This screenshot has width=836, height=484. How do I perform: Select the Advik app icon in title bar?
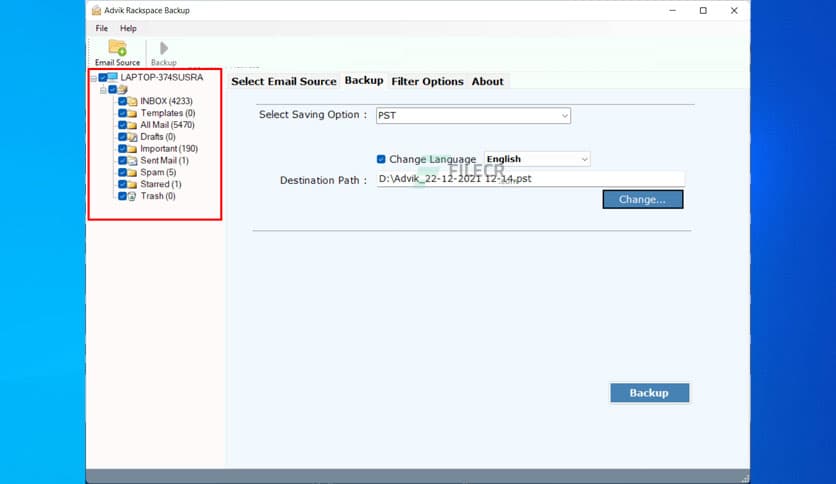coord(96,10)
